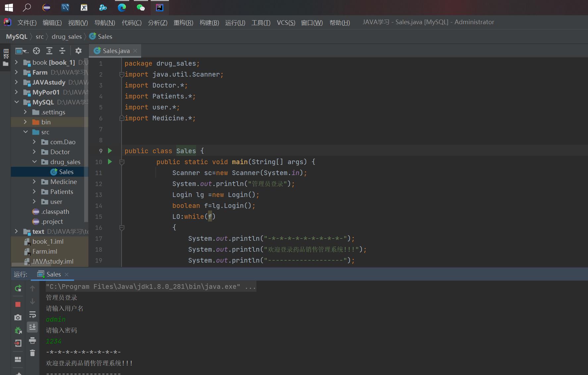Open the 帮助(H) menu
Screen dimensions: 588x375
pyautogui.click(x=340, y=23)
